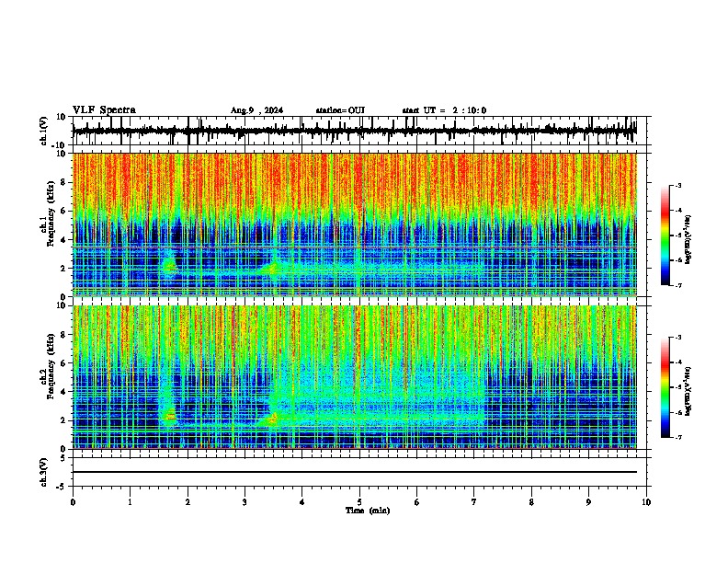
Task: Click inside the ch.2 spectrogram panel
Action: pos(355,377)
